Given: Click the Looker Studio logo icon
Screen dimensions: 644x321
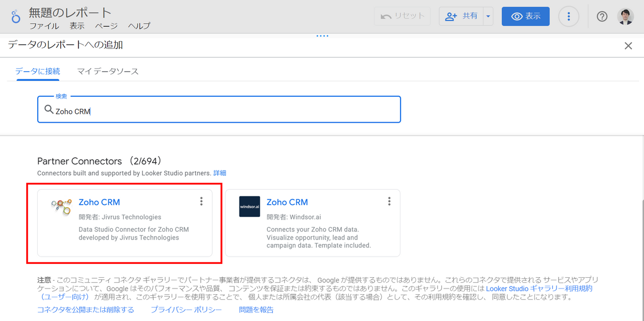Looking at the screenshot, I should coord(15,16).
